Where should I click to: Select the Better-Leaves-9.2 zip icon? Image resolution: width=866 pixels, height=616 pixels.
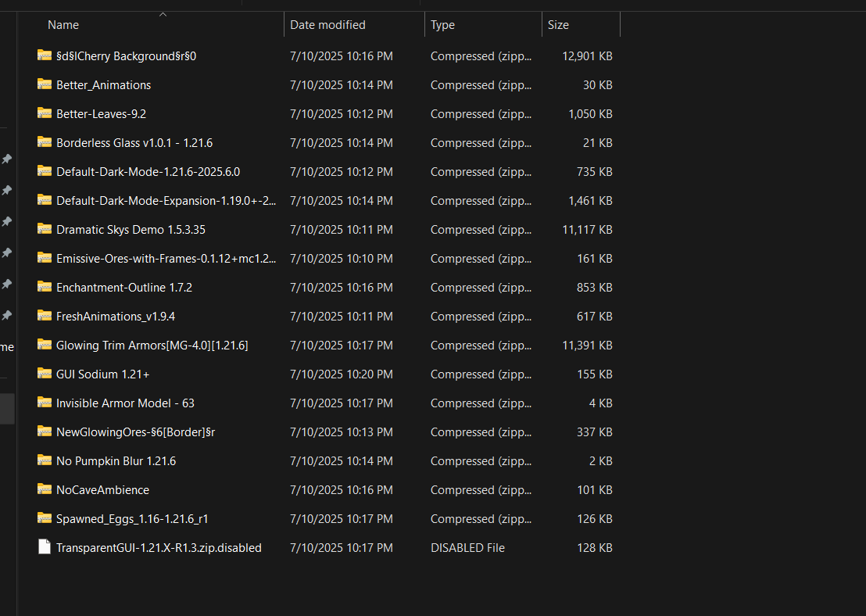click(45, 113)
